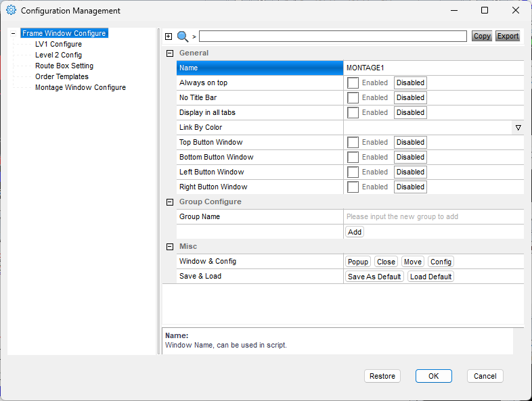Click the Group Name input field
This screenshot has height=401, width=532.
tap(433, 217)
